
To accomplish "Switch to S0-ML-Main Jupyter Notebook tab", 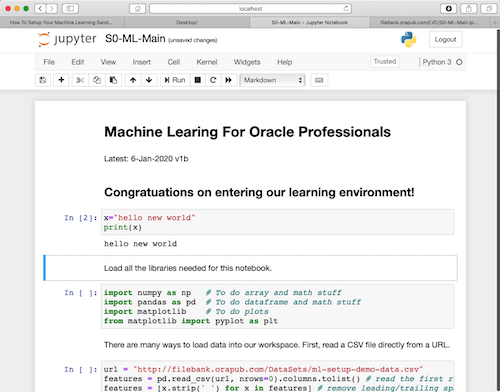I will tap(310, 22).
